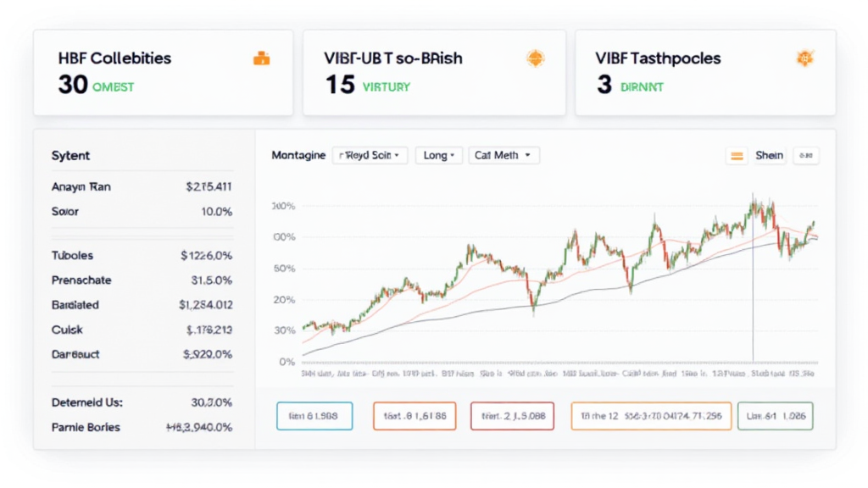Click the round orange icon on VIBF-UB card
The width and height of the screenshot is (868, 488).
point(534,58)
